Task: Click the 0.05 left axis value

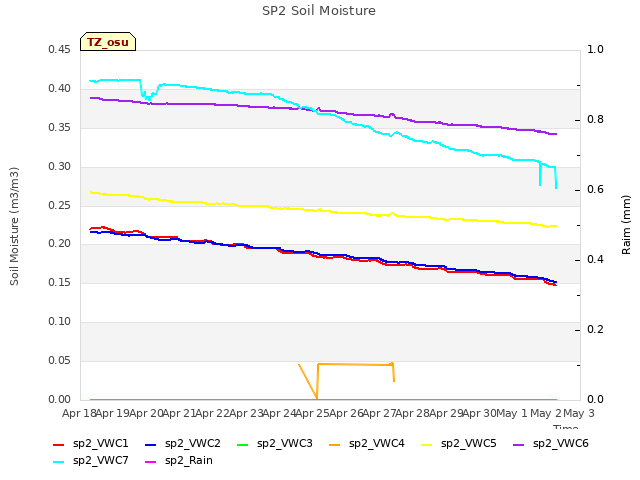Action: coord(59,361)
